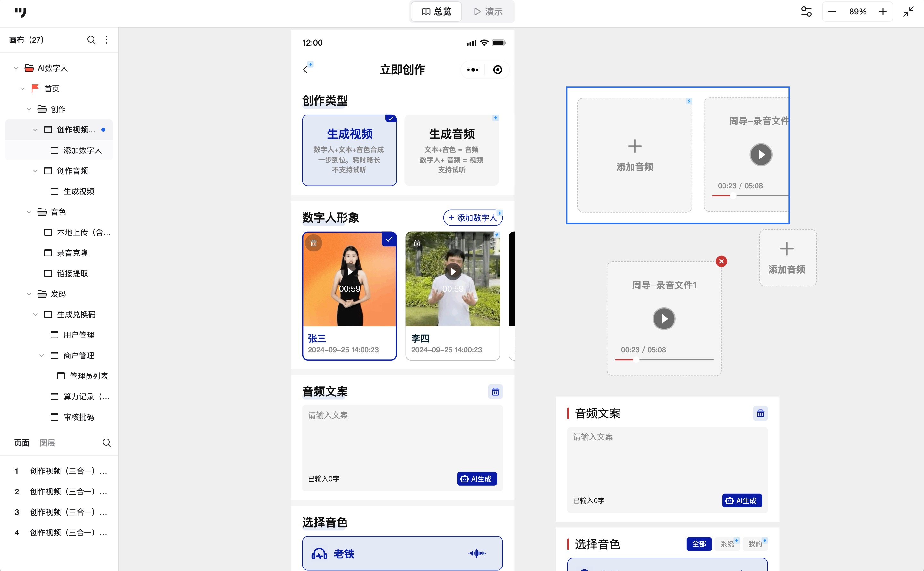924x571 pixels.
Task: Delete 李四 avatar with trash icon
Action: pos(416,243)
